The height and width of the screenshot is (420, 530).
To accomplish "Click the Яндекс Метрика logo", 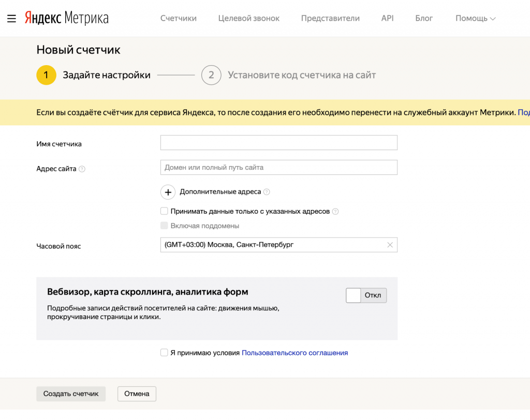I will coord(67,18).
